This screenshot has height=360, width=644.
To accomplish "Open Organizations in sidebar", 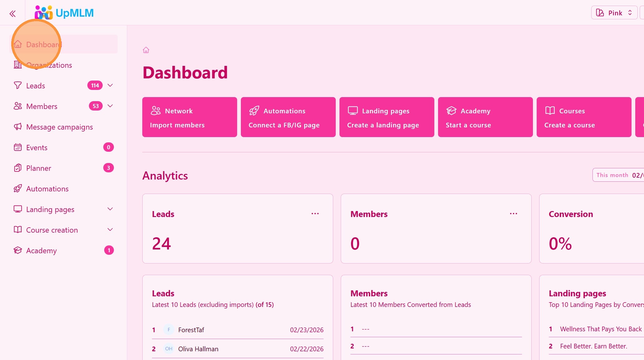I will point(49,65).
